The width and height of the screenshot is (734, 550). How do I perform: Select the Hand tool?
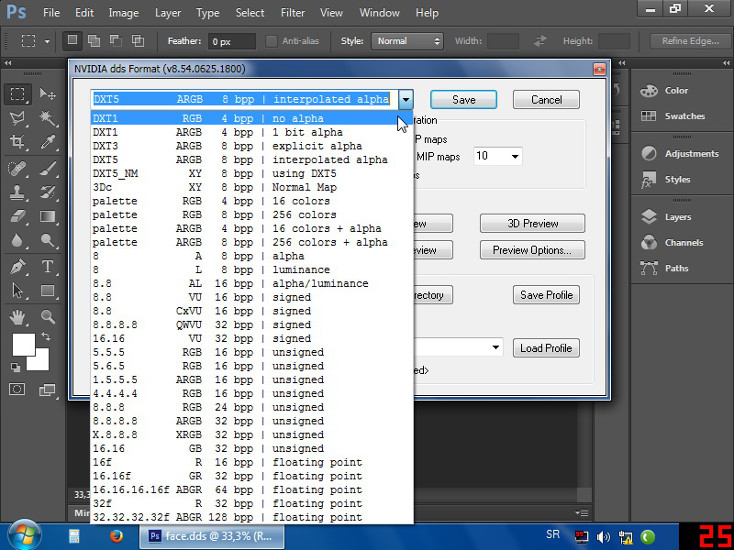pos(18,317)
